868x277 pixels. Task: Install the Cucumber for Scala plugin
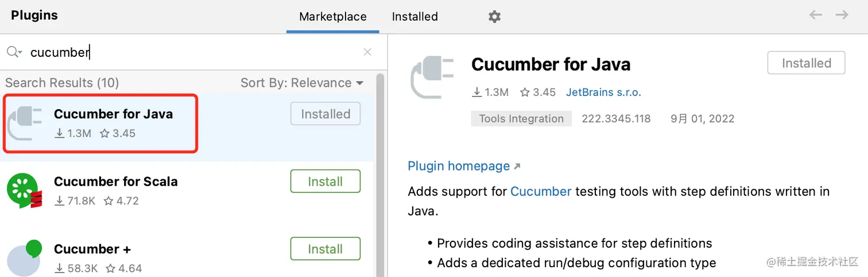[x=325, y=182]
